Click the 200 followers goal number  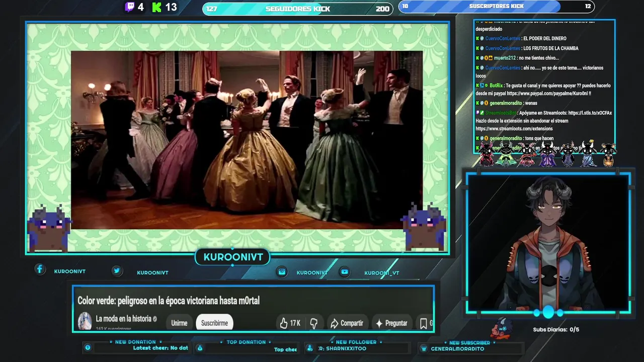[x=382, y=9]
